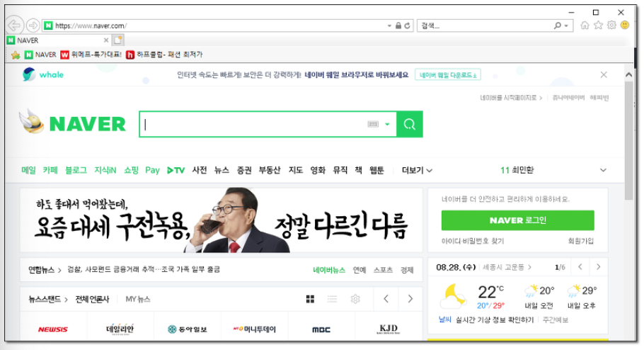Click the green search magnifier button
This screenshot has width=644, height=350.
click(x=410, y=124)
